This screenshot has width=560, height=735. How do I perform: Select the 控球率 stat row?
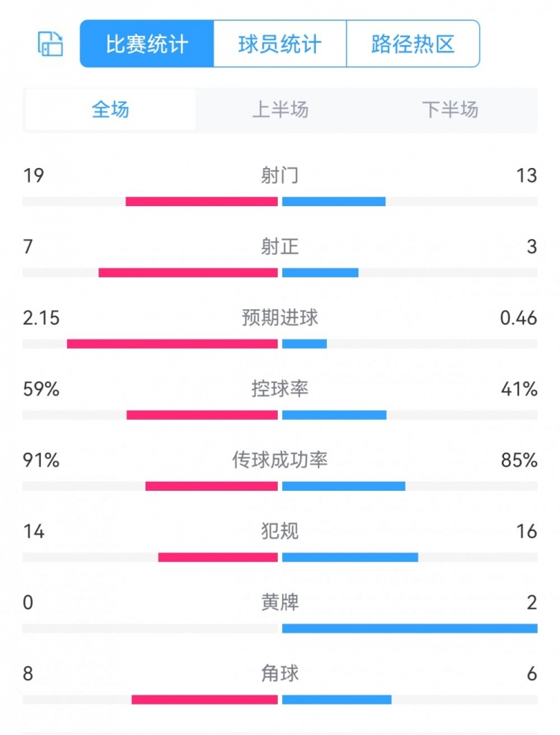(280, 388)
